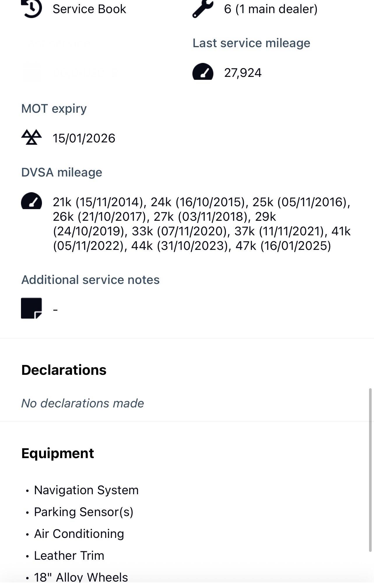The height and width of the screenshot is (588, 374).
Task: Click the MOT expiry date 15/01/2026
Action: click(84, 138)
